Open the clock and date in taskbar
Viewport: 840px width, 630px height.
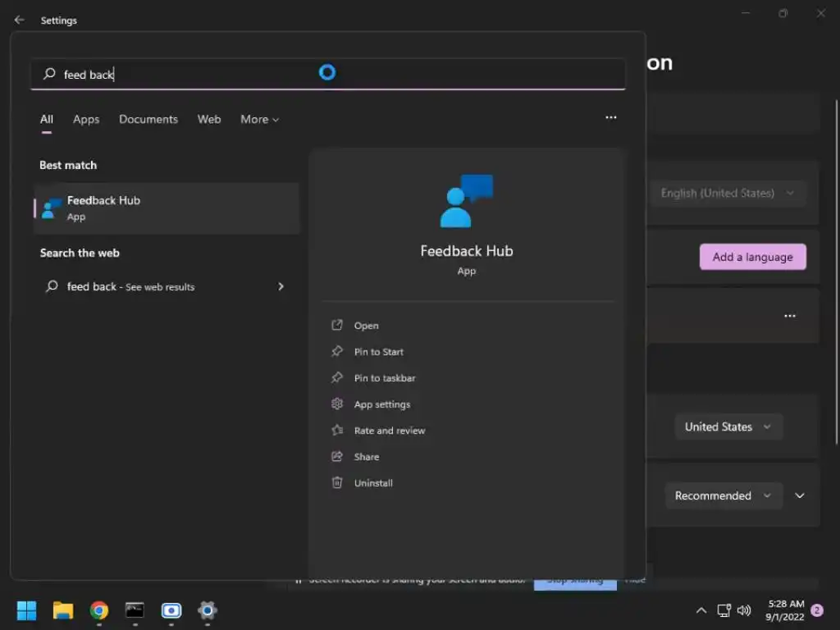[785, 610]
